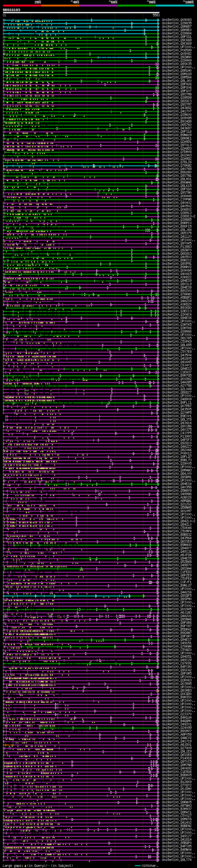Click the label UniRef100_B9SSV0
The width and height of the screenshot is (197, 868).
pos(177,291)
